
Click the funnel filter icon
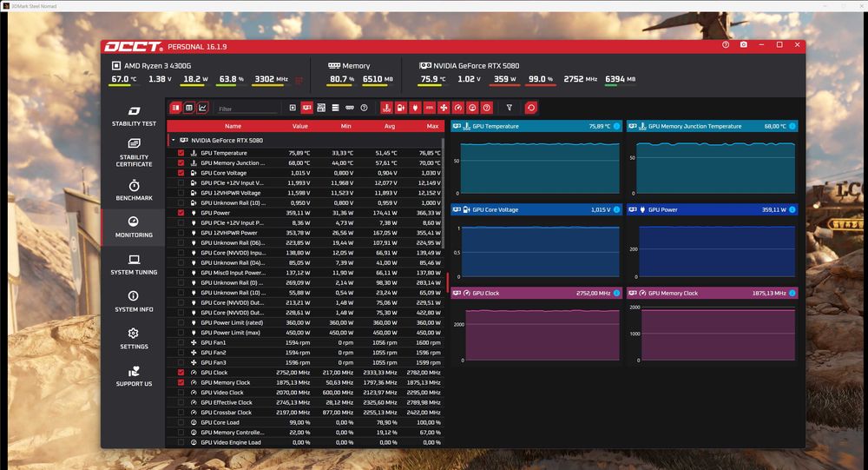click(510, 108)
